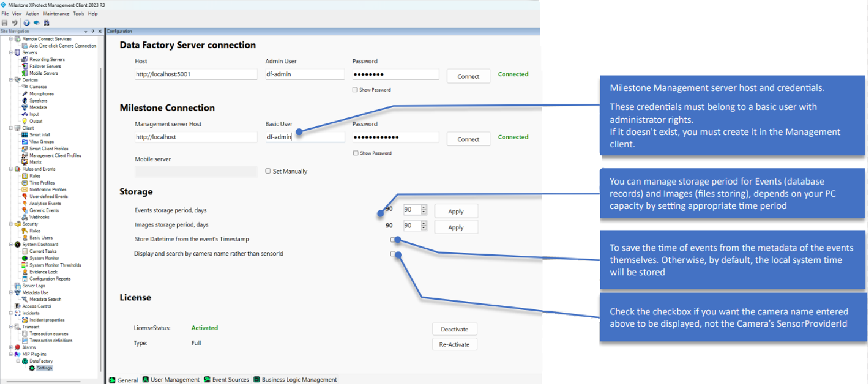Select the Notification Profiles envelope icon
Viewport: 868px width, 384px height.
[x=25, y=190]
